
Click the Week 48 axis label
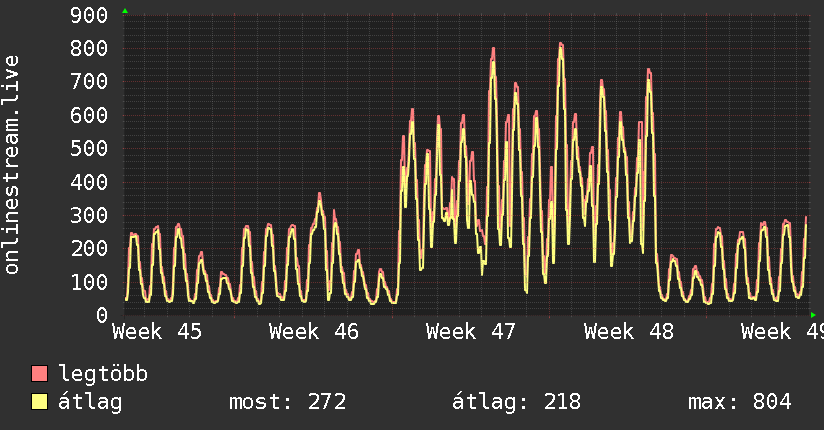pyautogui.click(x=629, y=332)
